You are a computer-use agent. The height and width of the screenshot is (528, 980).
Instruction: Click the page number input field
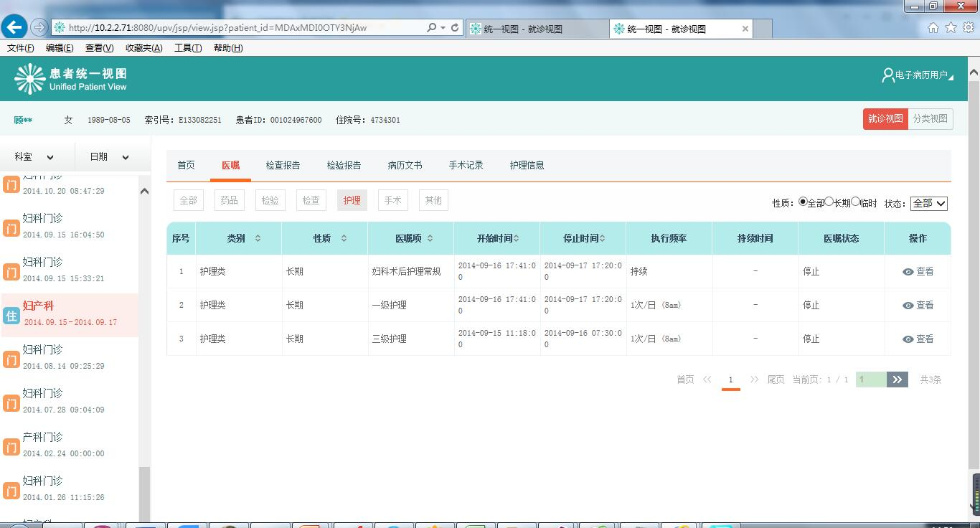pyautogui.click(x=870, y=379)
